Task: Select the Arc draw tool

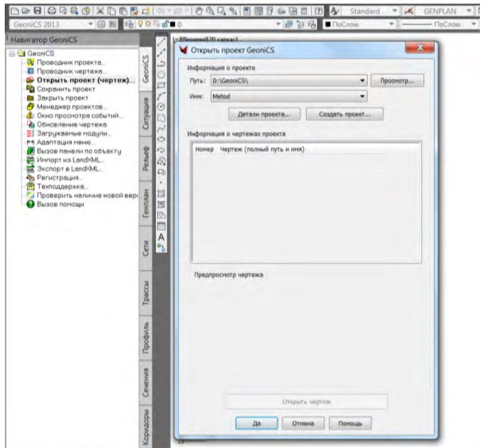Action: tap(161, 97)
